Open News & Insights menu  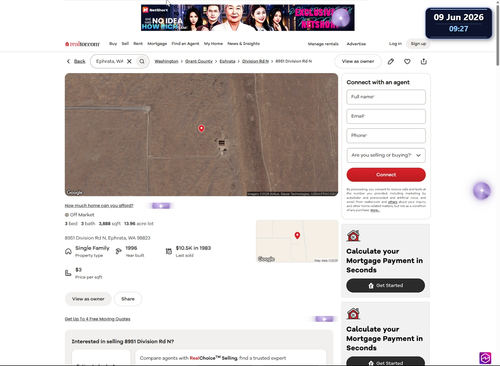click(244, 44)
